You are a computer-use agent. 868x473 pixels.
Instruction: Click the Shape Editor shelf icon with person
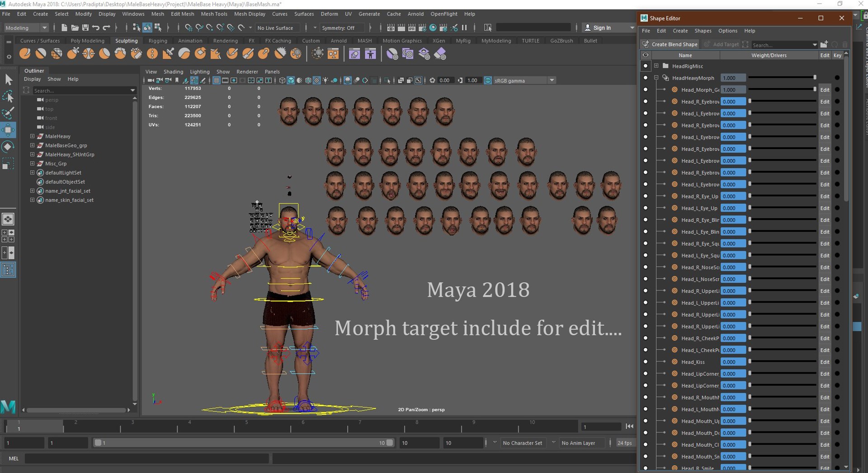(370, 54)
